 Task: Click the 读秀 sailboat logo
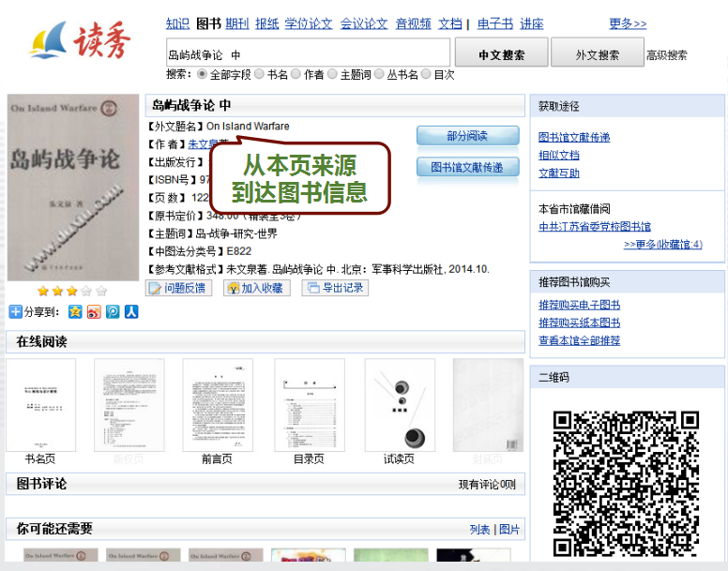point(81,41)
